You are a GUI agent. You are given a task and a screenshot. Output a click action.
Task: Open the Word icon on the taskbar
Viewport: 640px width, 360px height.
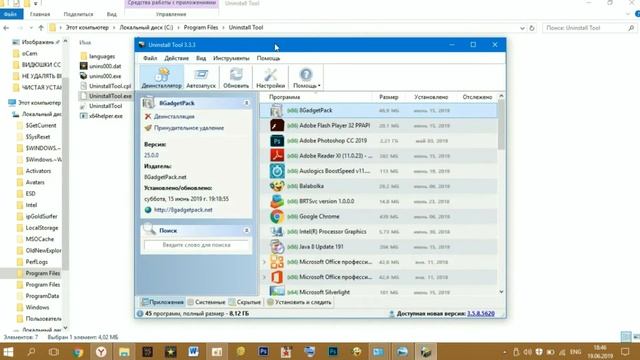[193, 352]
